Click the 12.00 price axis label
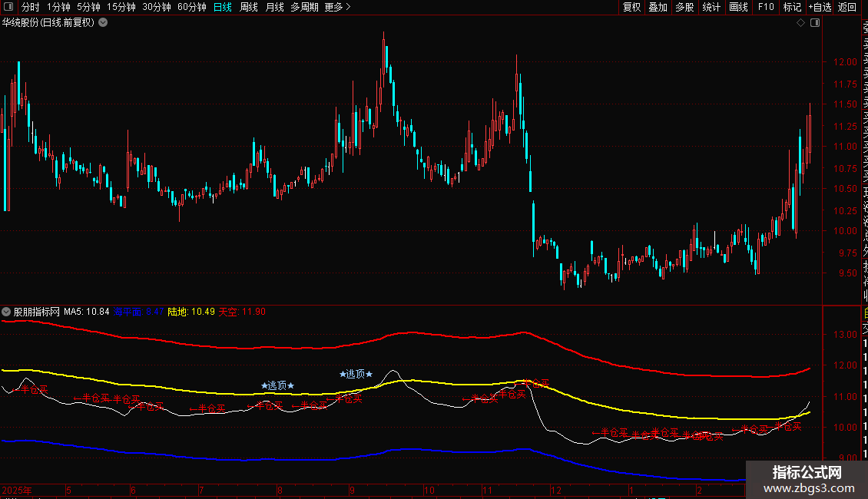Viewport: 868px width, 499px height. click(x=845, y=62)
